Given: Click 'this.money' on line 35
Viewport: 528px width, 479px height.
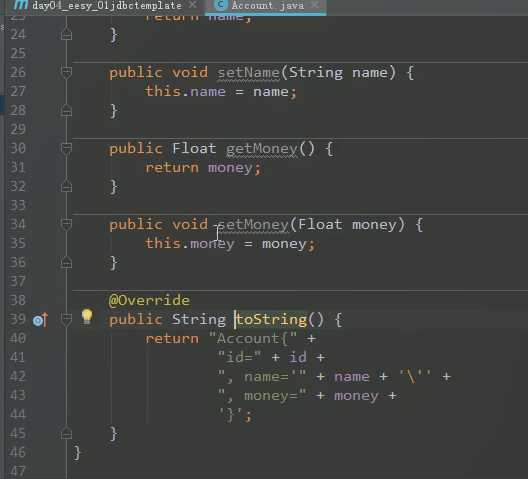Looking at the screenshot, I should (x=190, y=244).
